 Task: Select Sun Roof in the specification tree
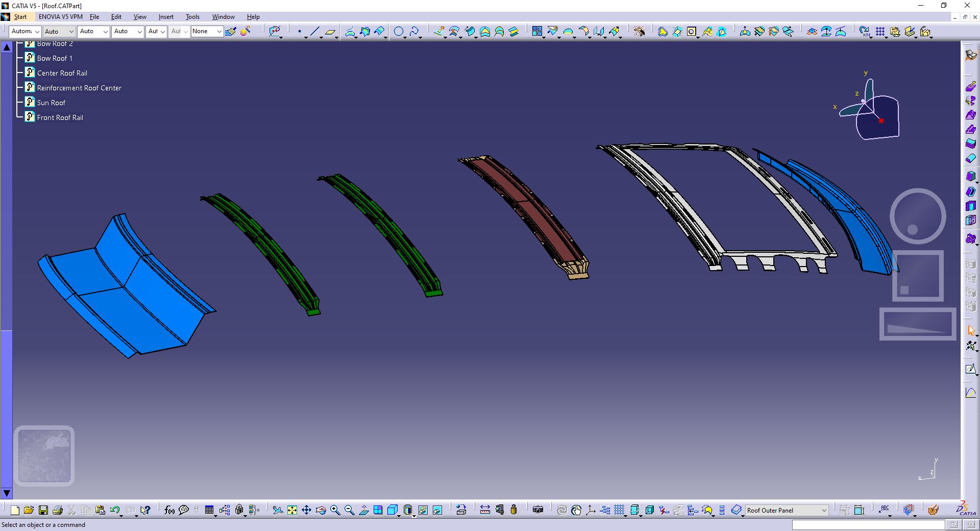pos(51,103)
